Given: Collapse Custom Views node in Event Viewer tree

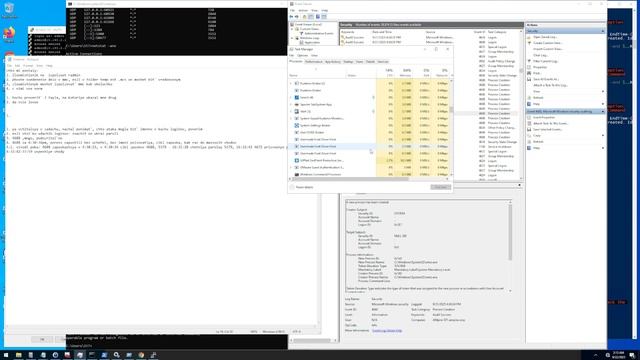Looking at the screenshot, I should pyautogui.click(x=292, y=29).
